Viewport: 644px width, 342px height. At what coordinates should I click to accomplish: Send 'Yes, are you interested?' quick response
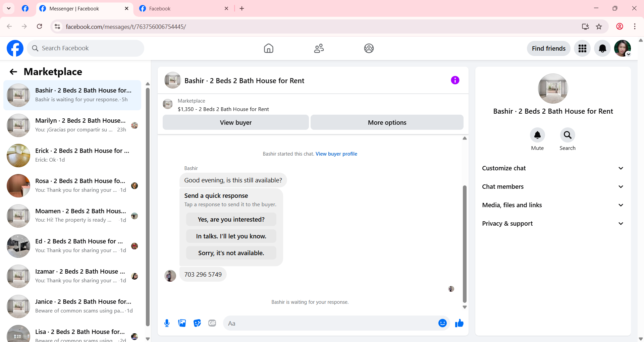(231, 219)
